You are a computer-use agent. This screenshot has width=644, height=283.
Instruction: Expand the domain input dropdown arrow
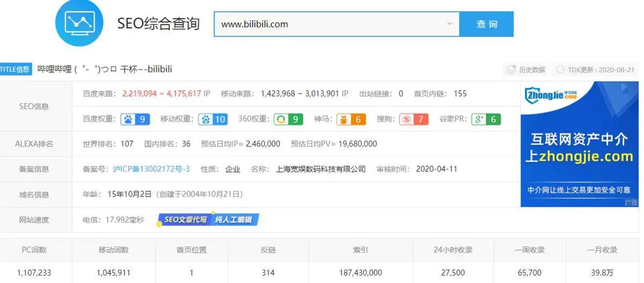click(449, 24)
